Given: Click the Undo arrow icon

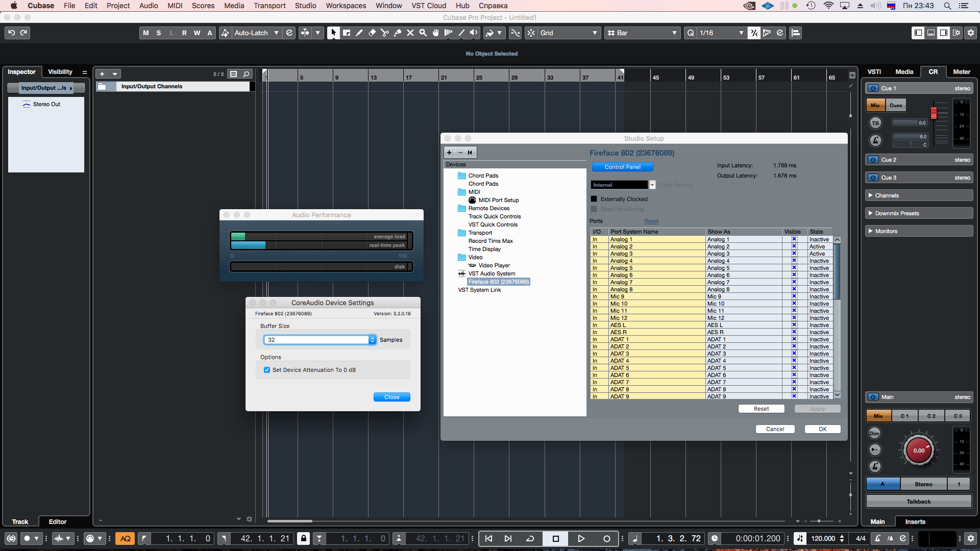Looking at the screenshot, I should (x=11, y=33).
